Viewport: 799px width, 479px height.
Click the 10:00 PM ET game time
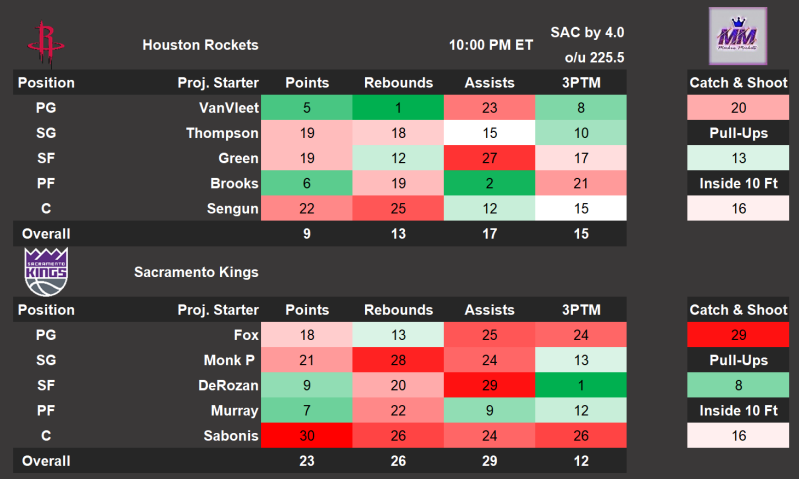(487, 45)
